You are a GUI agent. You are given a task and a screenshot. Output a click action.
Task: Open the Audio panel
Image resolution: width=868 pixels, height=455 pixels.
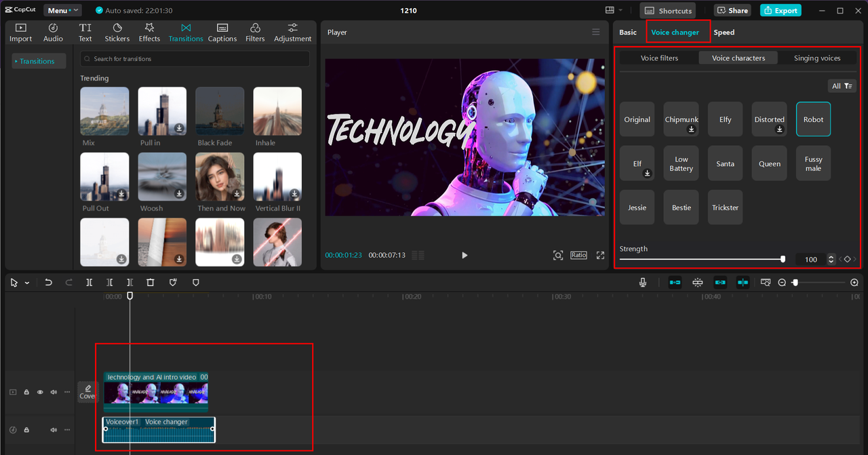pyautogui.click(x=53, y=33)
